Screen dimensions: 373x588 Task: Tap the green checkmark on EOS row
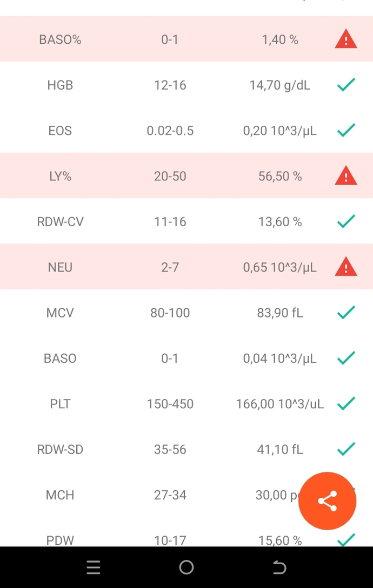tap(346, 130)
